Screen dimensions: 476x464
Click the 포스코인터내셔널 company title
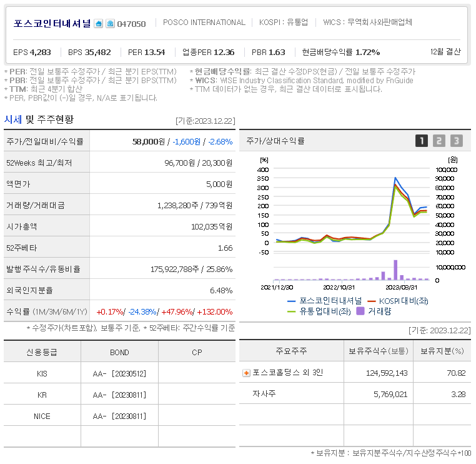click(x=52, y=23)
